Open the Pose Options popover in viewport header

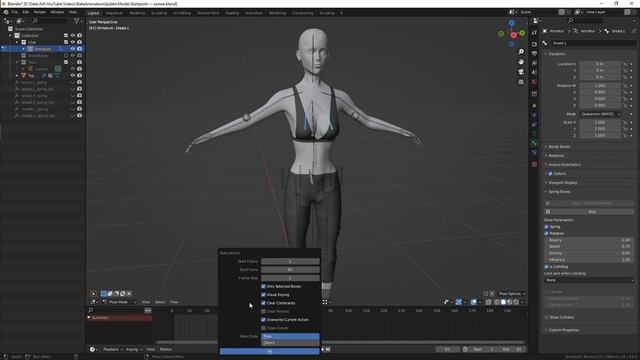511,294
